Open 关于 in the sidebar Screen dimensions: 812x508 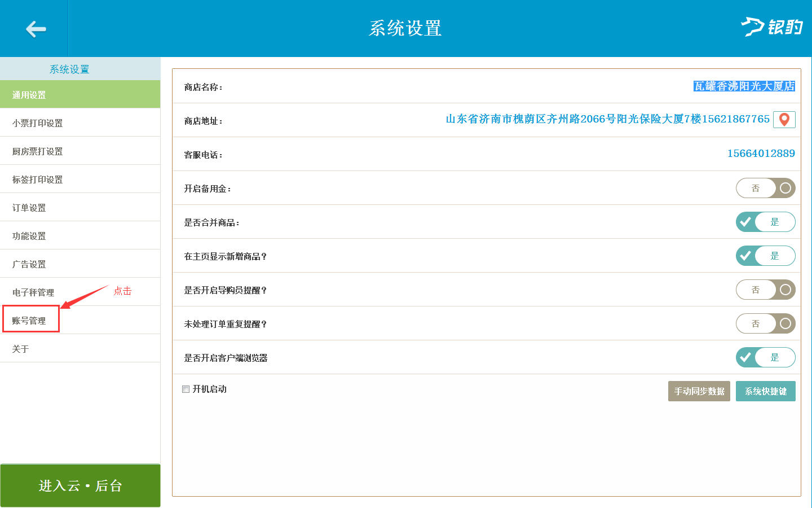tap(80, 348)
